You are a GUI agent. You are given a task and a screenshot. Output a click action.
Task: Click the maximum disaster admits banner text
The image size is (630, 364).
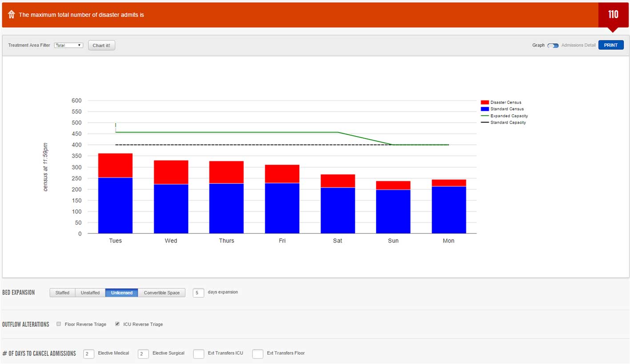81,15
